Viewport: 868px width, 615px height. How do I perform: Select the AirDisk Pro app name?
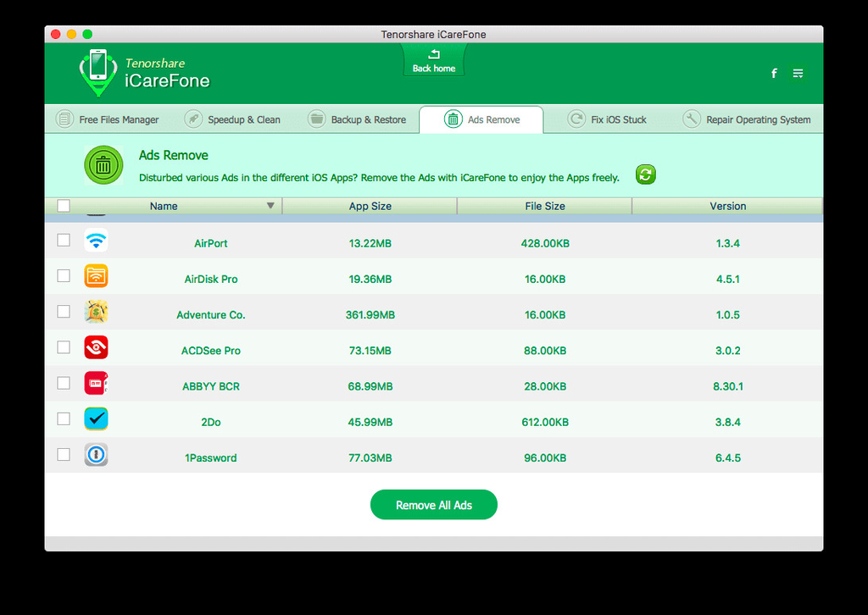pos(211,280)
